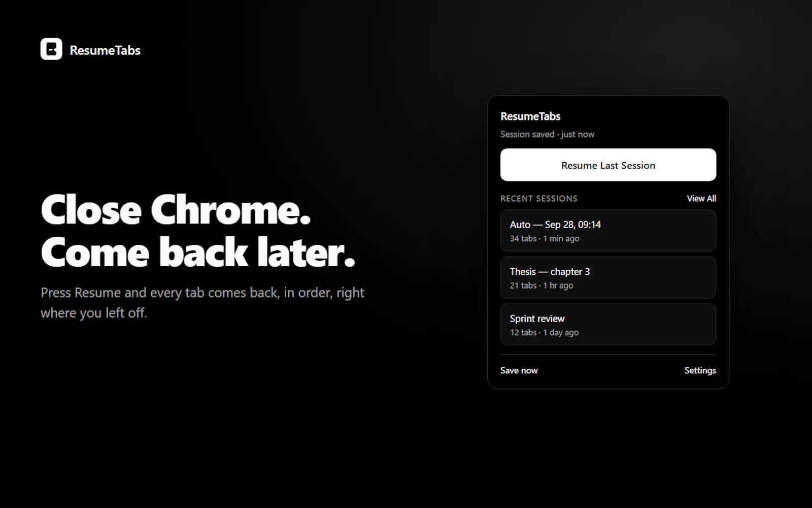The height and width of the screenshot is (508, 812).
Task: Click the RECENT SESSIONS heading
Action: pos(538,199)
